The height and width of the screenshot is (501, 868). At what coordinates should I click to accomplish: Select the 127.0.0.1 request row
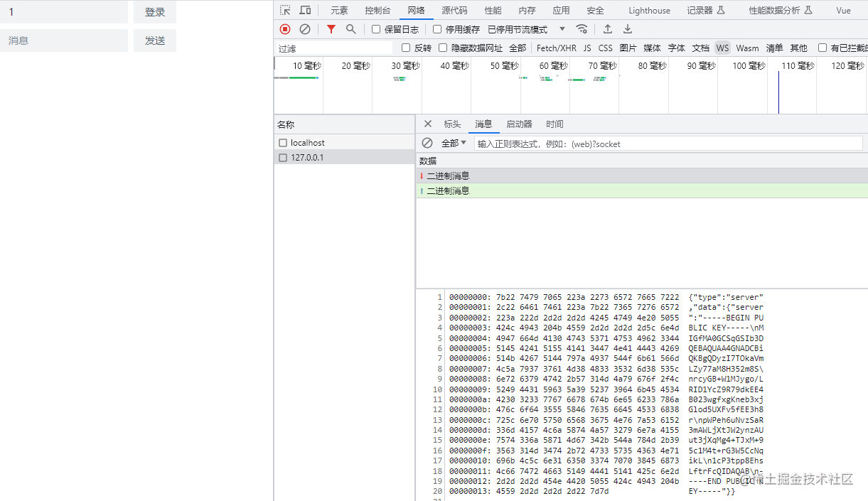[x=345, y=158]
